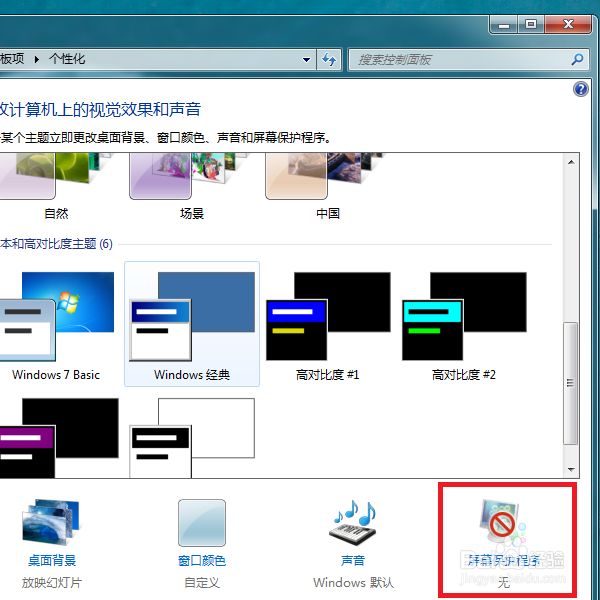Click the 放映幻灯片 status text
Screen dimensions: 600x600
click(52, 583)
